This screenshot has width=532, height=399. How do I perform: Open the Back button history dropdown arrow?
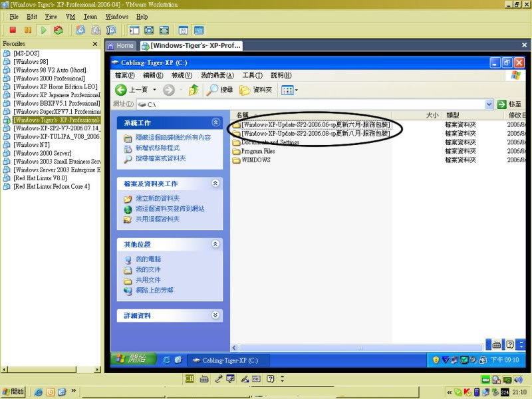154,90
